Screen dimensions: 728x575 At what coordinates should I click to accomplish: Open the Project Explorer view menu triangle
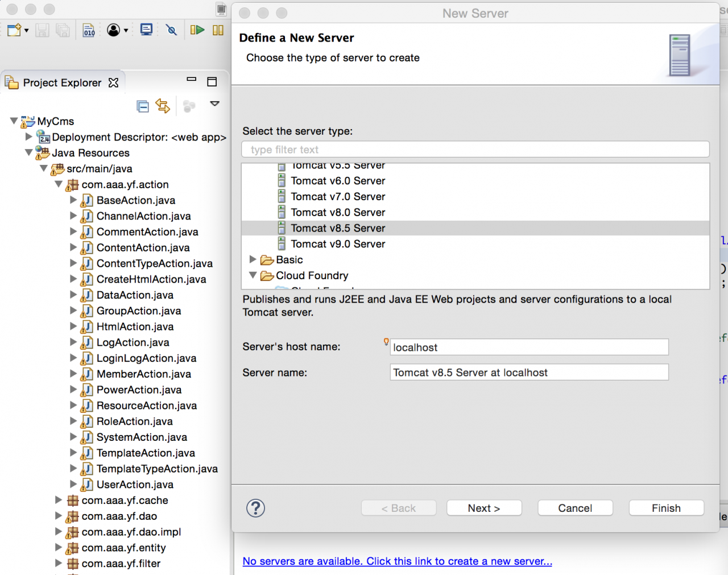coord(215,105)
